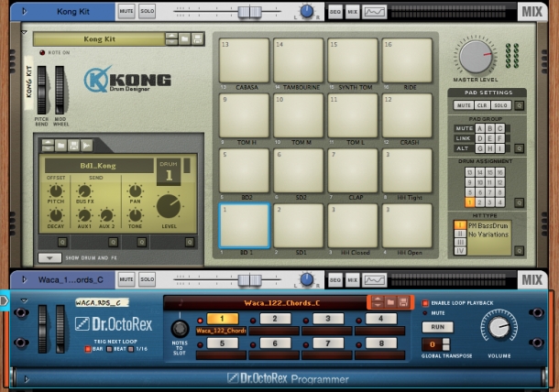Screen dimensions: 559x392
Task: Hit pad 14 TAMBOURINE
Action: [299, 60]
